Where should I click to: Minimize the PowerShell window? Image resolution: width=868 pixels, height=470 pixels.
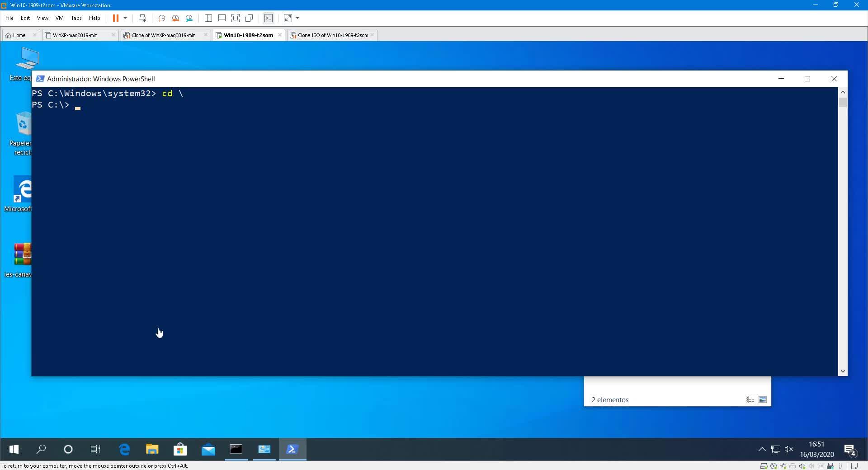pyautogui.click(x=781, y=79)
